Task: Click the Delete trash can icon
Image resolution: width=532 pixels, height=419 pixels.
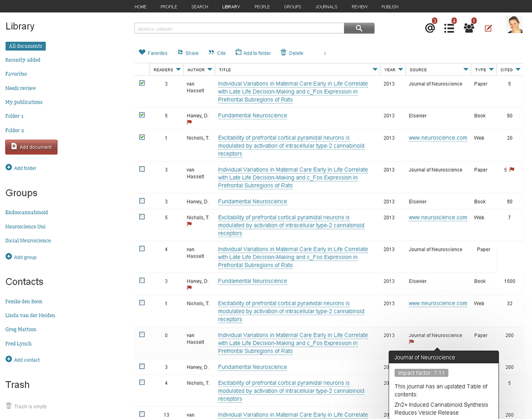Action: 283,52
